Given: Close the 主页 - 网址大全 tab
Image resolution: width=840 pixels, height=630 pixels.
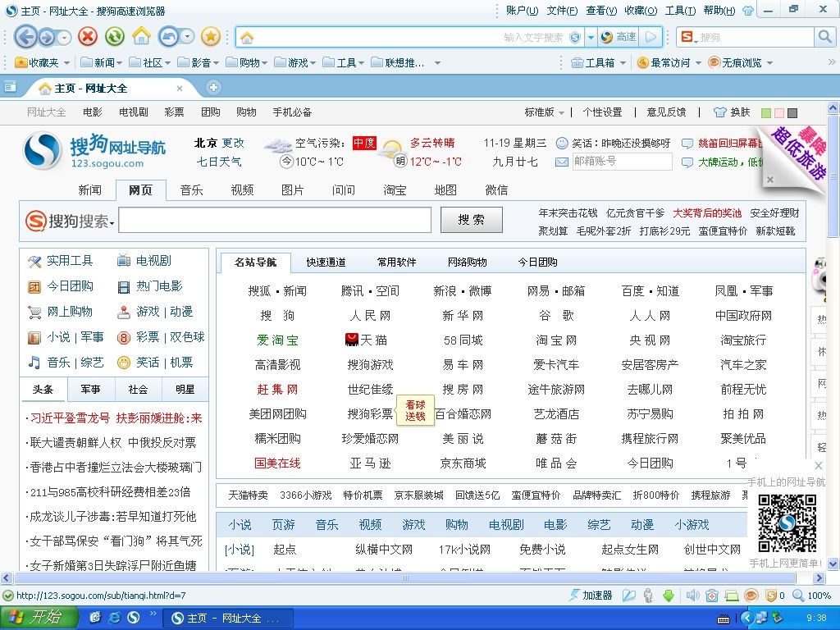Looking at the screenshot, I should click(x=180, y=89).
